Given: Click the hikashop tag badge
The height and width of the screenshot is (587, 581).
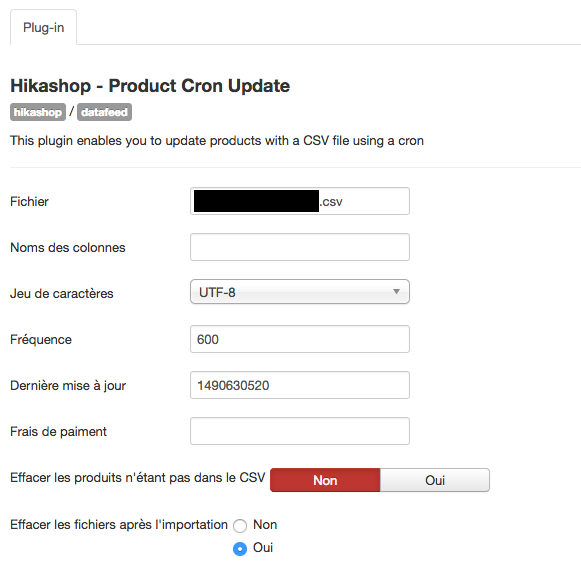Looking at the screenshot, I should 38,112.
